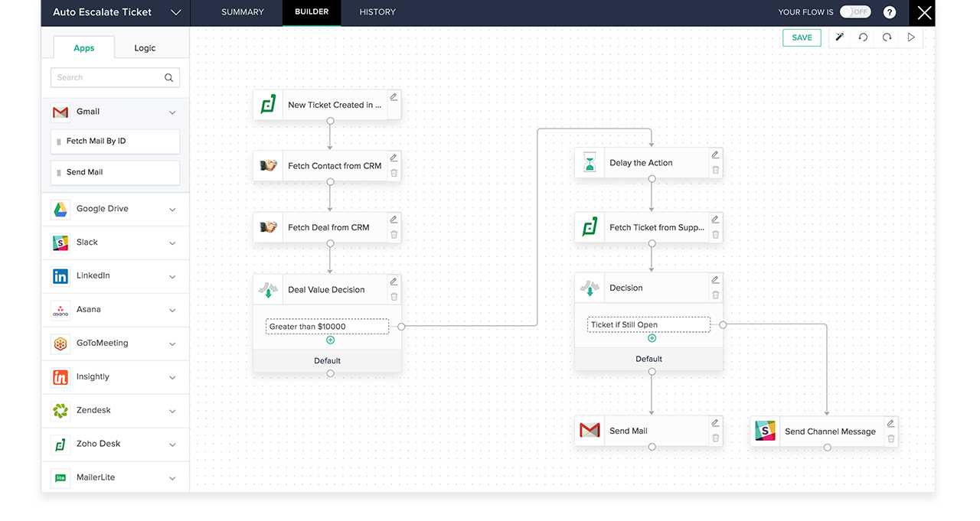The width and height of the screenshot is (980, 521).
Task: Undo the last change with the undo icon
Action: click(x=863, y=37)
